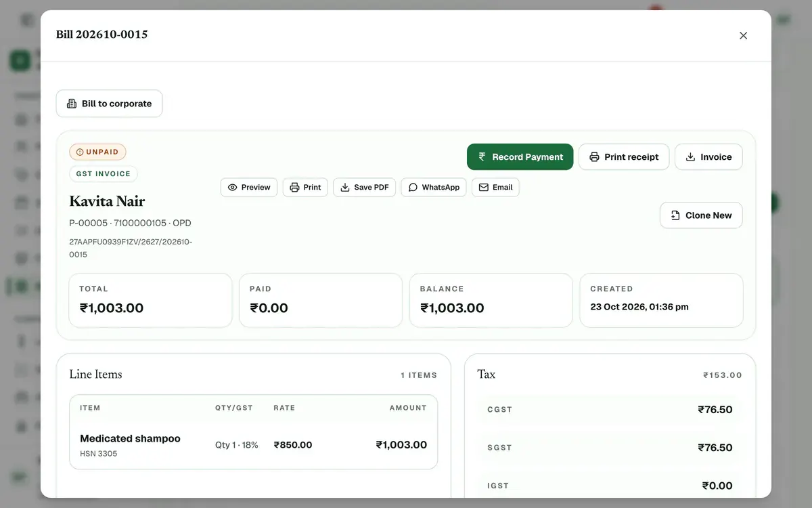The width and height of the screenshot is (812, 508).
Task: Click the 1 ITEMS count label
Action: (x=419, y=375)
